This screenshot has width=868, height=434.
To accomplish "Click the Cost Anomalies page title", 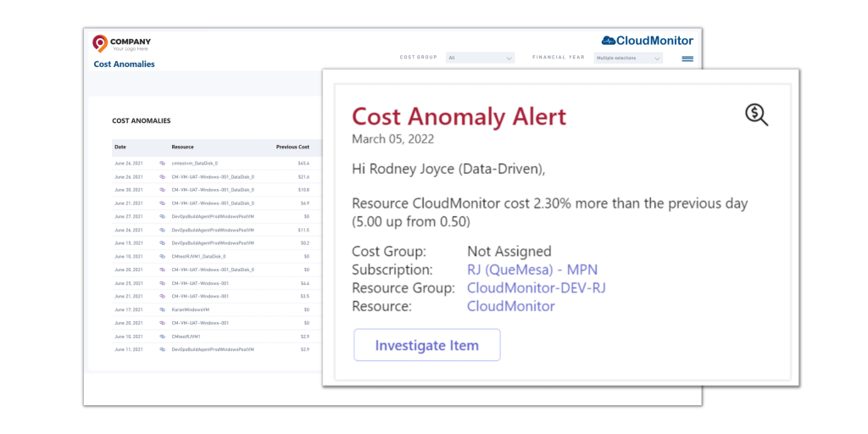I will (x=125, y=64).
